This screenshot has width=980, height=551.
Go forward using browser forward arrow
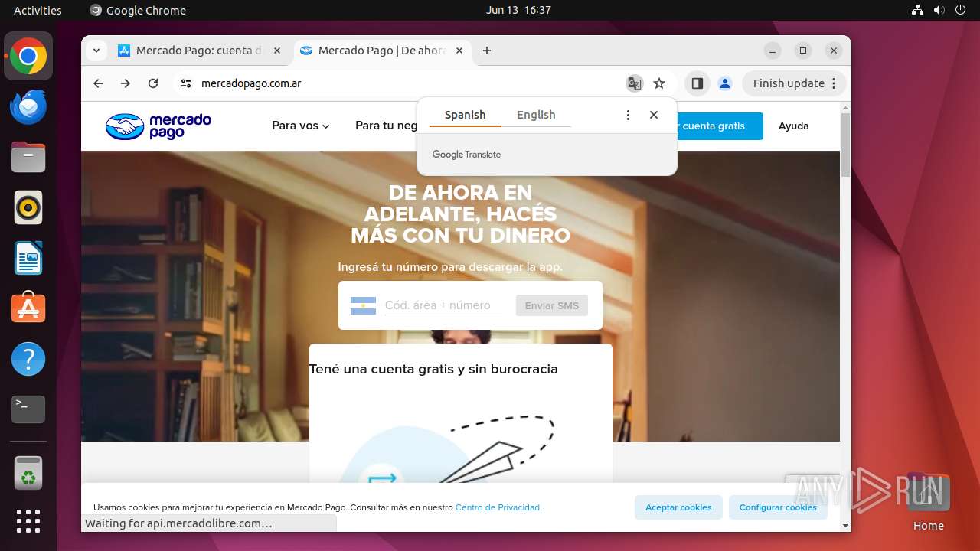126,83
